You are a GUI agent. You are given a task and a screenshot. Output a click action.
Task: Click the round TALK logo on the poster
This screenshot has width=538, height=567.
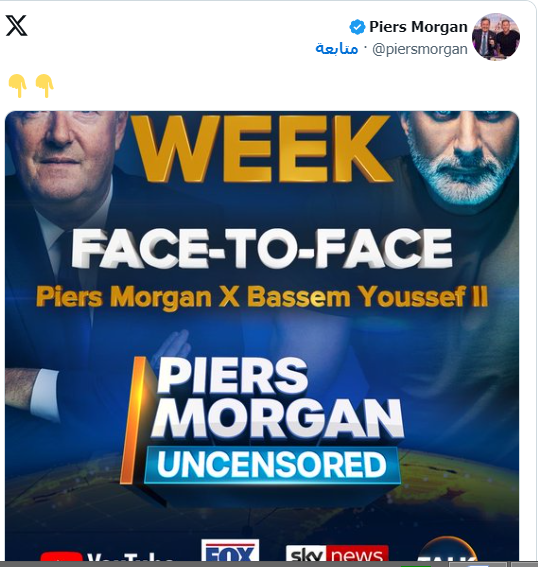[447, 549]
